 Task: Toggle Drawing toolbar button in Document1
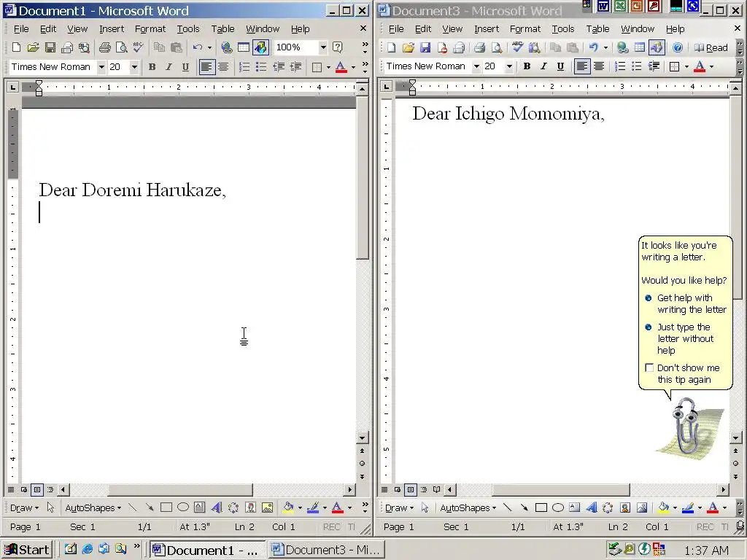pyautogui.click(x=260, y=47)
